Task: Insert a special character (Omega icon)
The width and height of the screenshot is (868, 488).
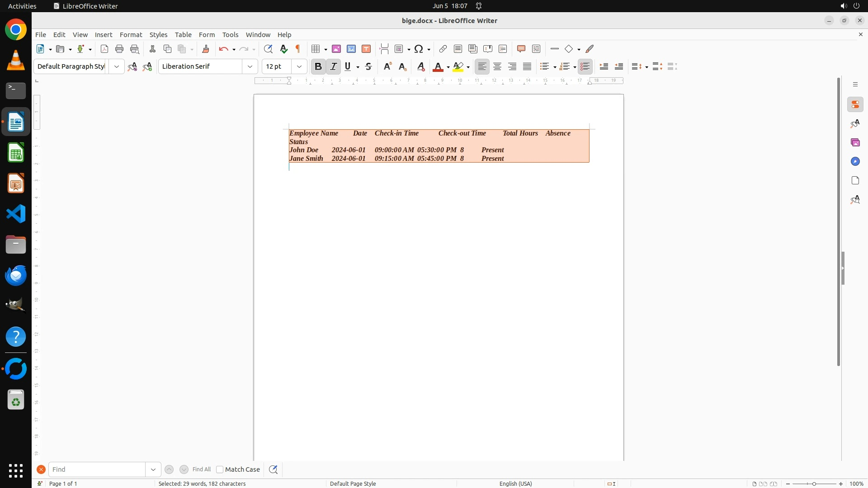Action: tap(419, 49)
